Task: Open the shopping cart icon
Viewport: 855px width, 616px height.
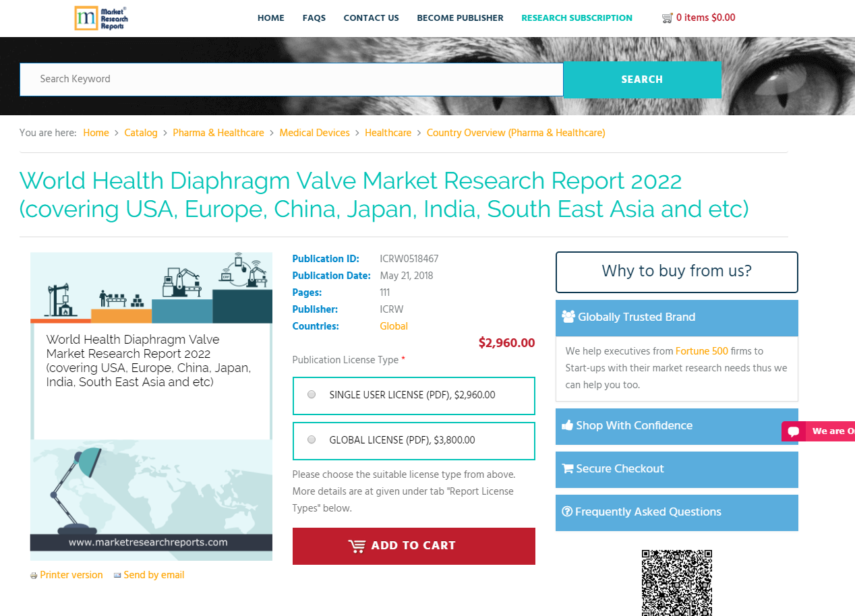Action: tap(667, 18)
